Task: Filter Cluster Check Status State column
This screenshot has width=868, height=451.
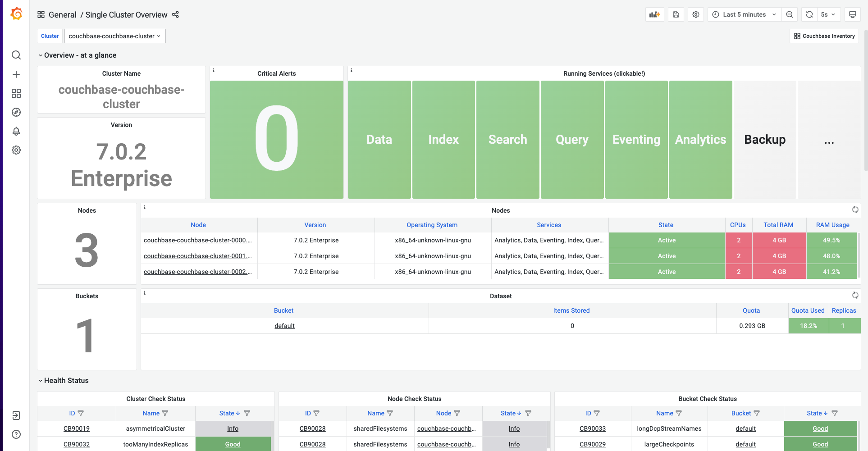Action: [x=247, y=413]
